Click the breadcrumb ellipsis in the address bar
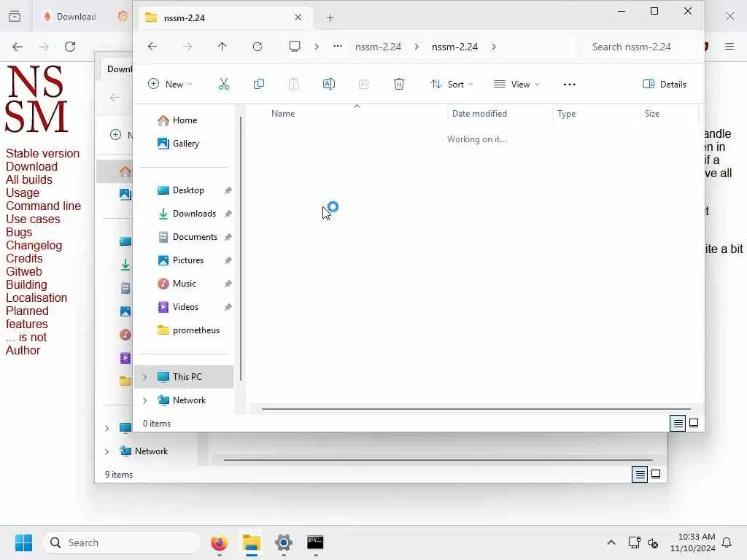747x560 pixels. (337, 47)
